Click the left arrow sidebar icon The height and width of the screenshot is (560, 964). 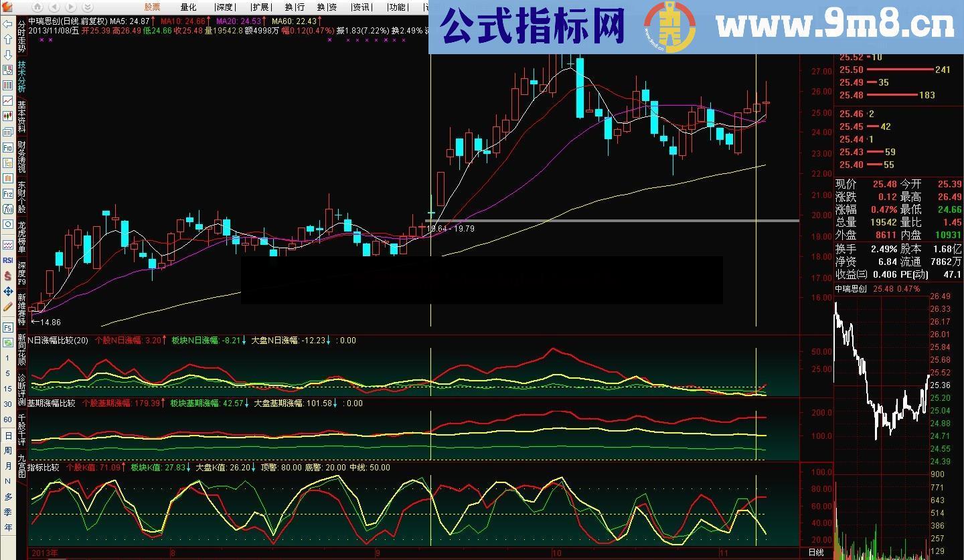[7, 24]
